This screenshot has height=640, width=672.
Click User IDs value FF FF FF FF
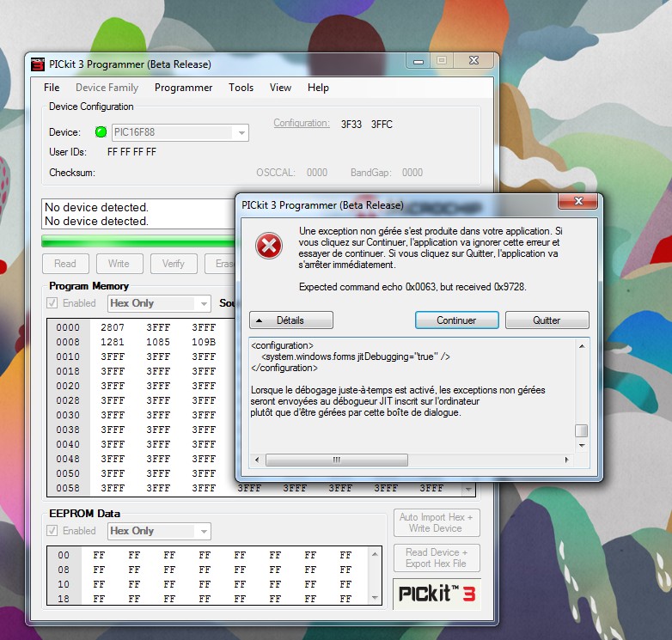tap(132, 152)
